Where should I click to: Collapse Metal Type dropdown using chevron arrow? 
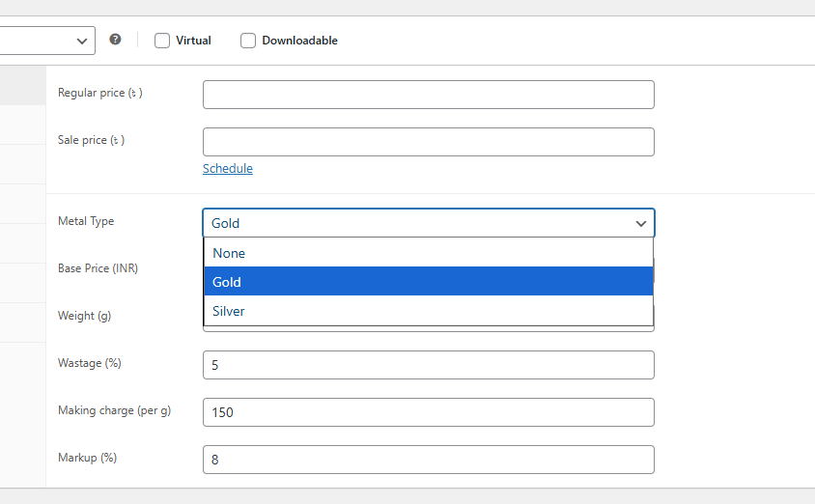click(x=641, y=223)
